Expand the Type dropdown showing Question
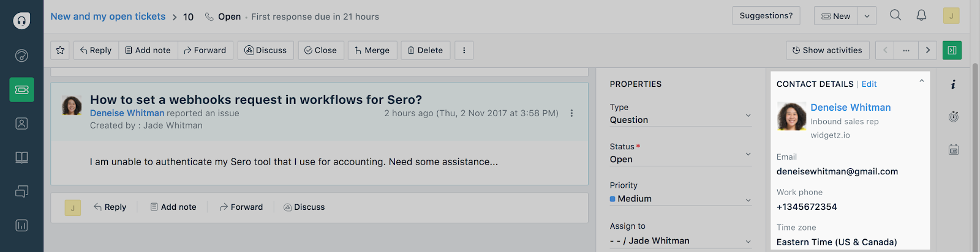Viewport: 980px width, 252px height. [748, 116]
